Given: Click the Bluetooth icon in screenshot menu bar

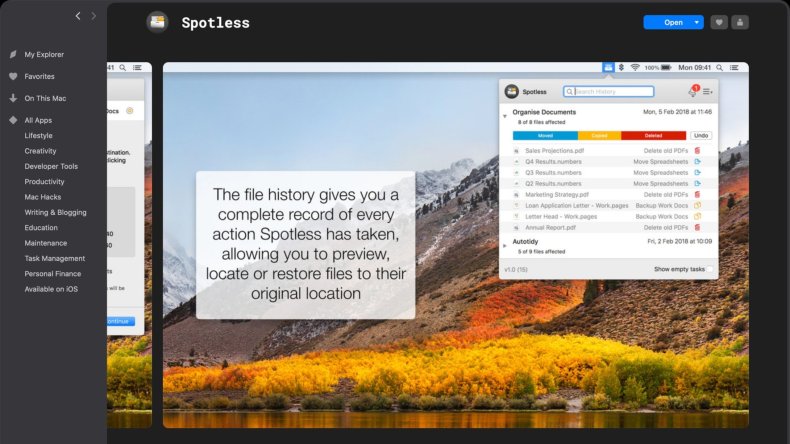Looking at the screenshot, I should coord(621,68).
